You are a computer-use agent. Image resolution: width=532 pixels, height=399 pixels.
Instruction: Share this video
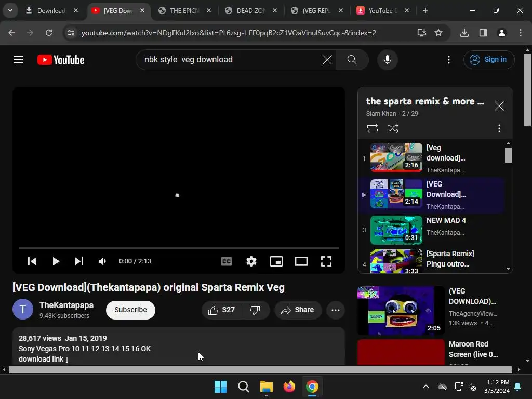298,310
